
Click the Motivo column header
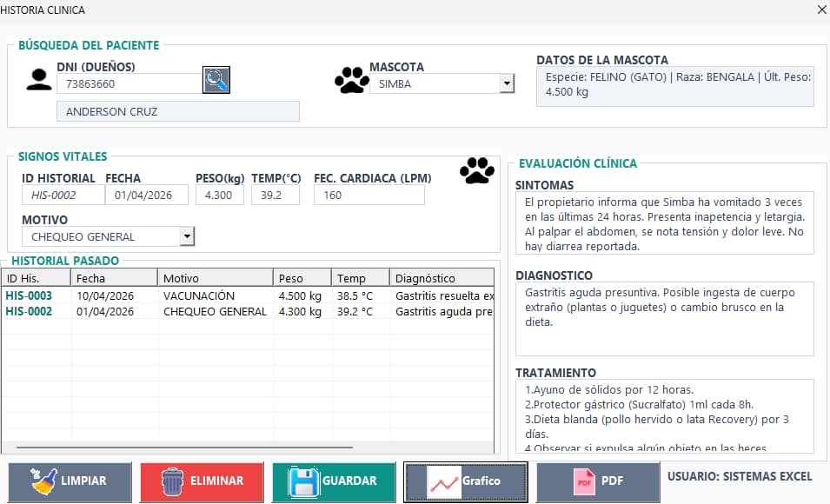pos(216,278)
